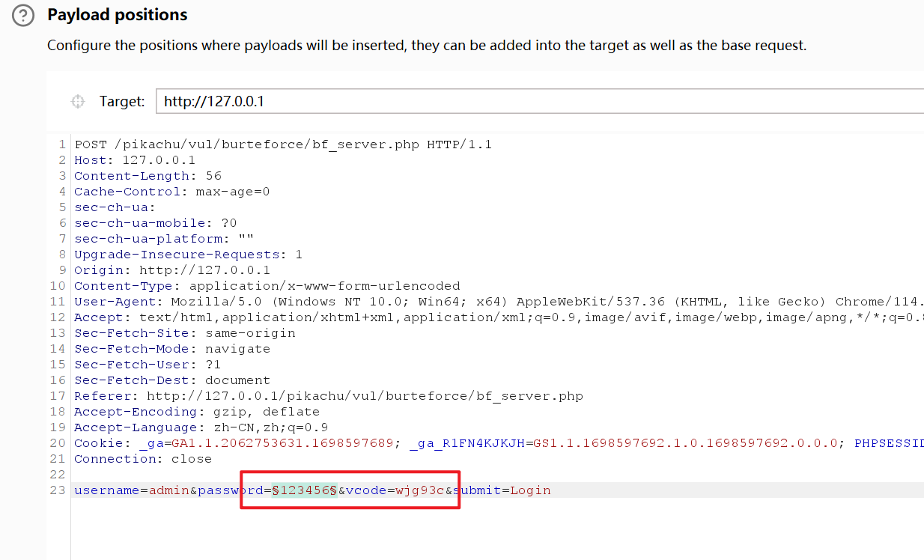
Task: Click the highlighted §123456§ payload marker
Action: [x=304, y=490]
